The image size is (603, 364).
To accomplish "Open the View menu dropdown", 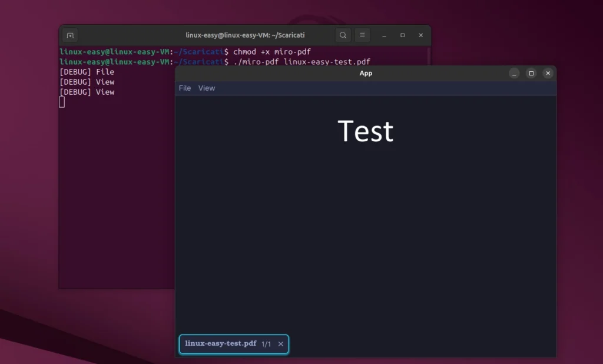I will coord(206,88).
